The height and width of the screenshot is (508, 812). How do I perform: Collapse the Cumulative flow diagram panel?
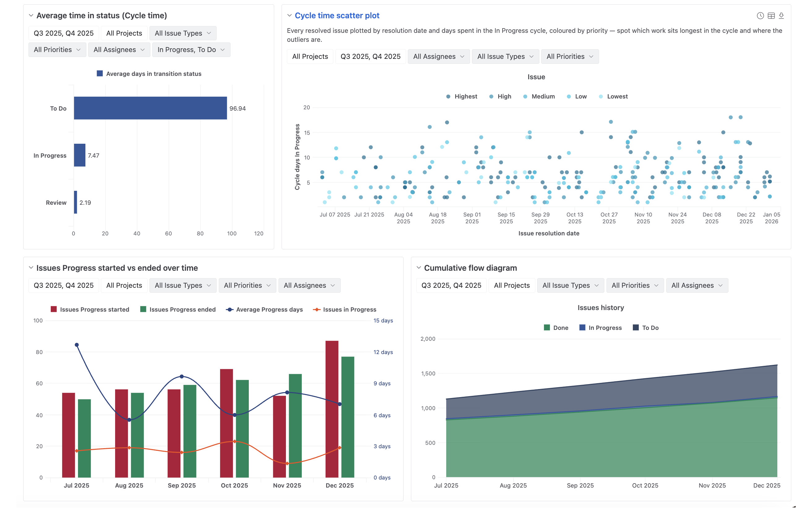click(x=418, y=267)
